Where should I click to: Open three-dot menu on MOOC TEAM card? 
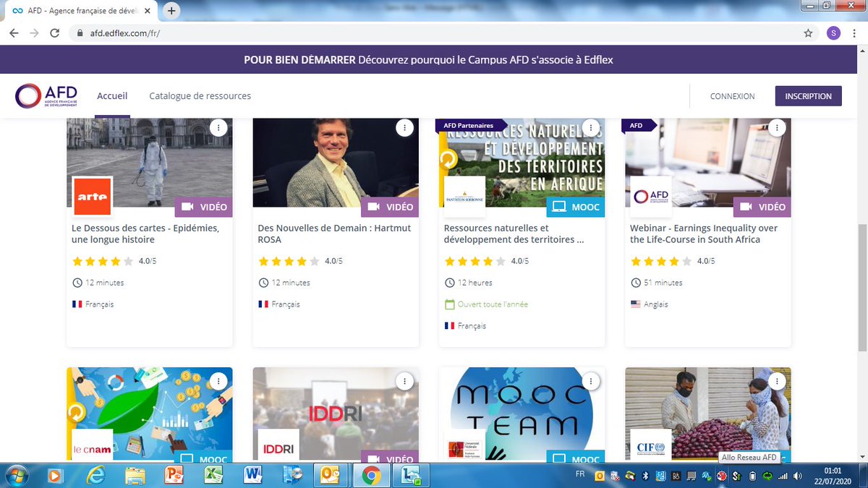[x=591, y=381]
